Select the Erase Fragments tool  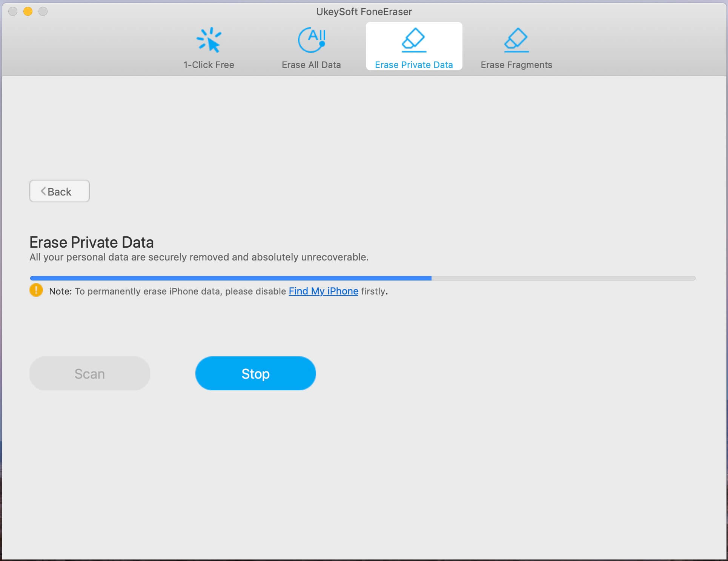pos(516,47)
